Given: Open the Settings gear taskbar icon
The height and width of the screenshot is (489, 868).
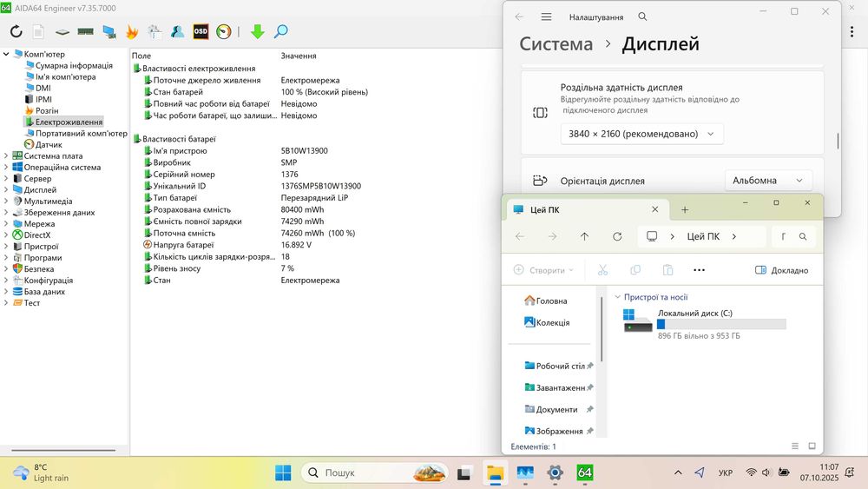Looking at the screenshot, I should point(555,473).
